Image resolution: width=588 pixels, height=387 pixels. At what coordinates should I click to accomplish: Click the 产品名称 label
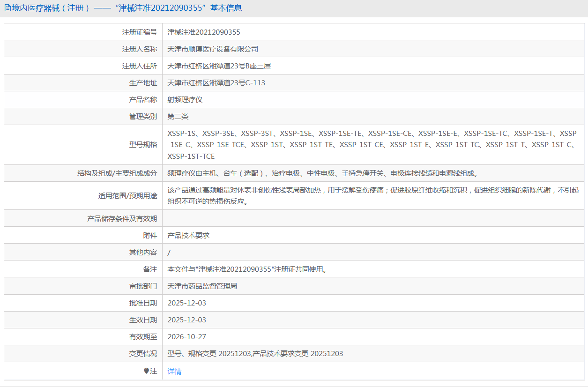143,99
